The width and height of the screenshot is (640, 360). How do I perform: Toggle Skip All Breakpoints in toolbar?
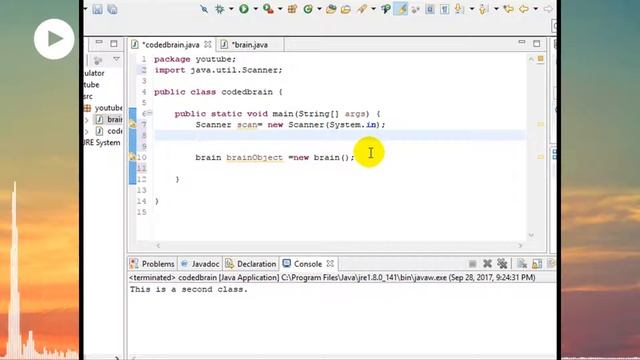tap(204, 9)
